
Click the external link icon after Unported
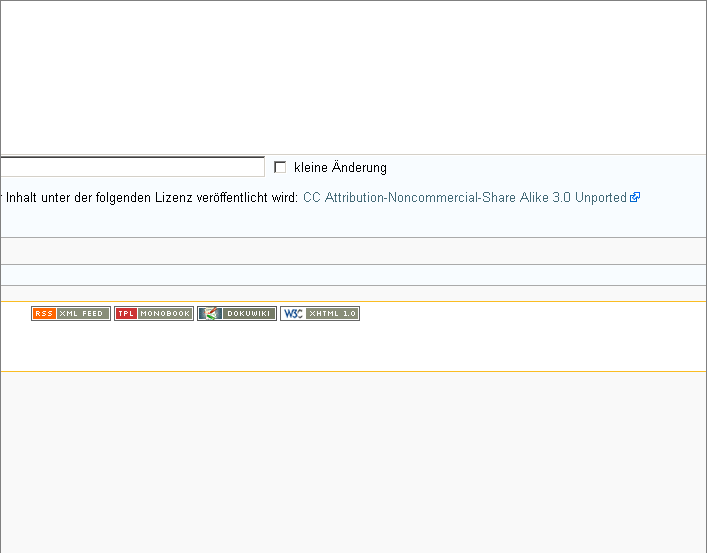[635, 198]
